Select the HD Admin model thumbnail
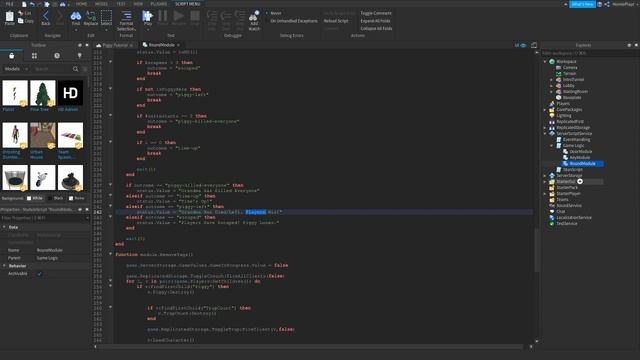Image resolution: width=640 pixels, height=360 pixels. pyautogui.click(x=70, y=93)
